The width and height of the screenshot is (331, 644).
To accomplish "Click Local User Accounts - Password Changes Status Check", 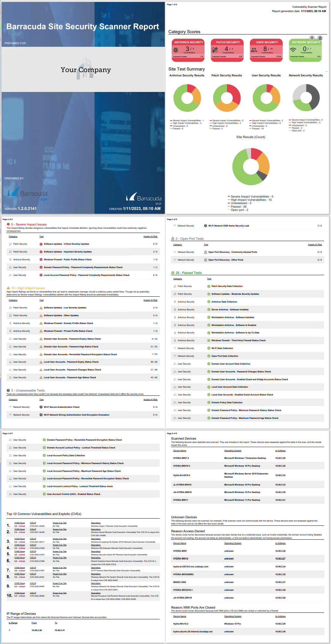I will (72, 370).
